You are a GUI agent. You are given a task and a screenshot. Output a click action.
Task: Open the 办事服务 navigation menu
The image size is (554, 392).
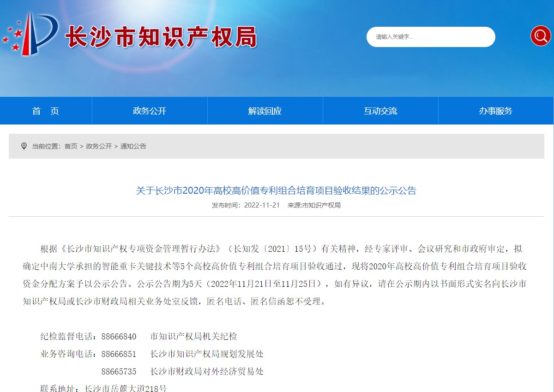pyautogui.click(x=496, y=111)
